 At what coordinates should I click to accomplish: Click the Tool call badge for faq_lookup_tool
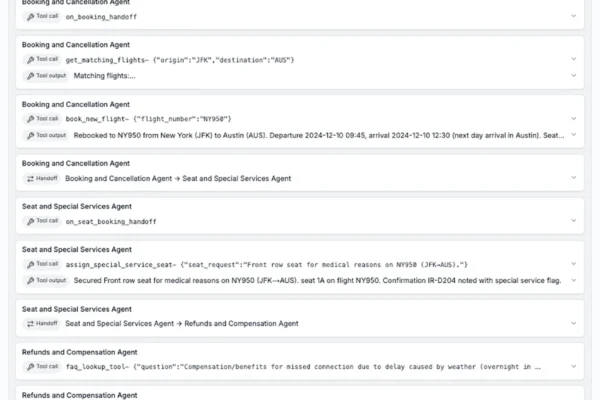[x=42, y=367]
